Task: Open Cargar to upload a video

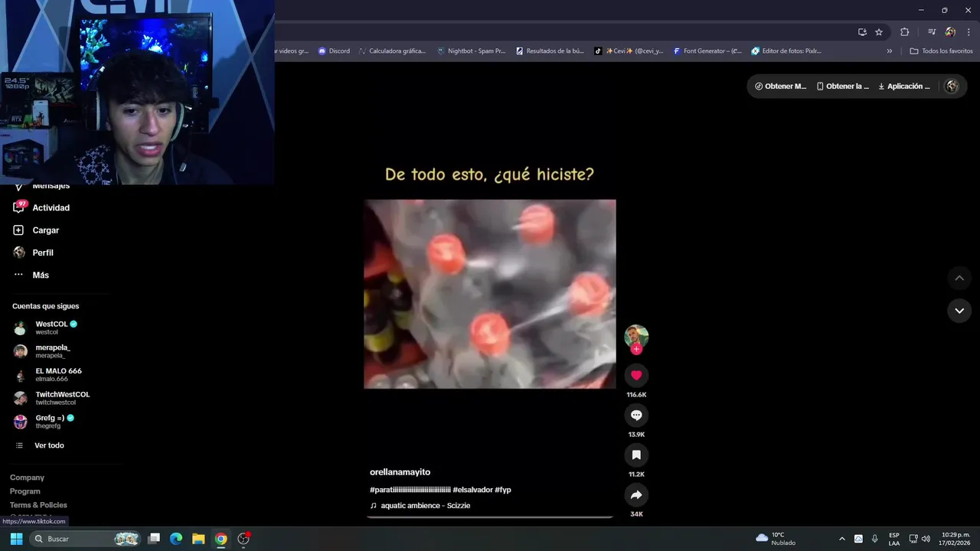Action: pyautogui.click(x=46, y=230)
